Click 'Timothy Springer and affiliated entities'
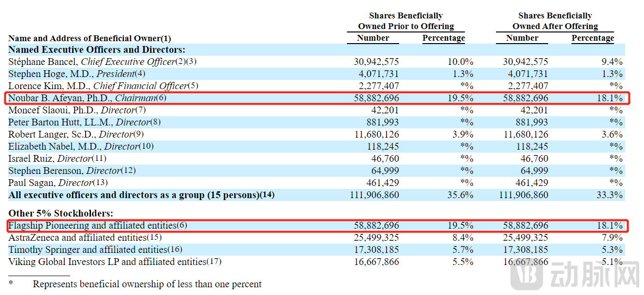Image resolution: width=644 pixels, height=295 pixels. tap(88, 249)
